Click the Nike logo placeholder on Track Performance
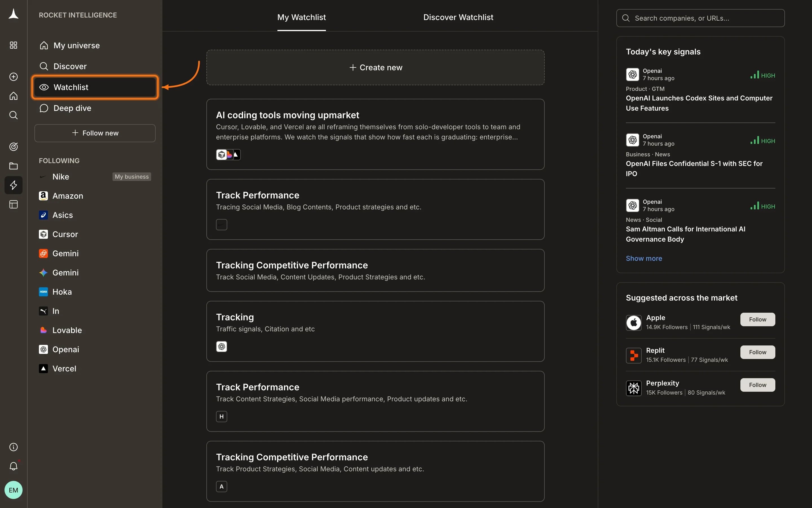Viewport: 812px width, 508px height. pos(221,224)
